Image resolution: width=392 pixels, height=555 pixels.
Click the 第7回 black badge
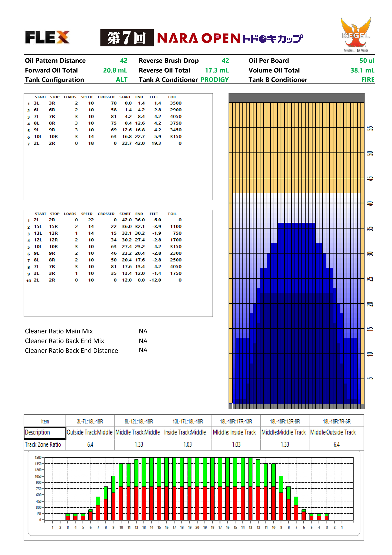[x=127, y=38]
